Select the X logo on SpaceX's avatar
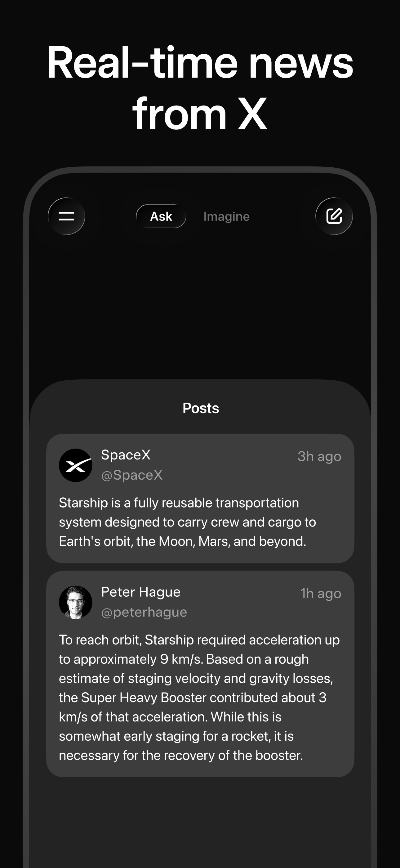400x868 pixels. (x=76, y=465)
